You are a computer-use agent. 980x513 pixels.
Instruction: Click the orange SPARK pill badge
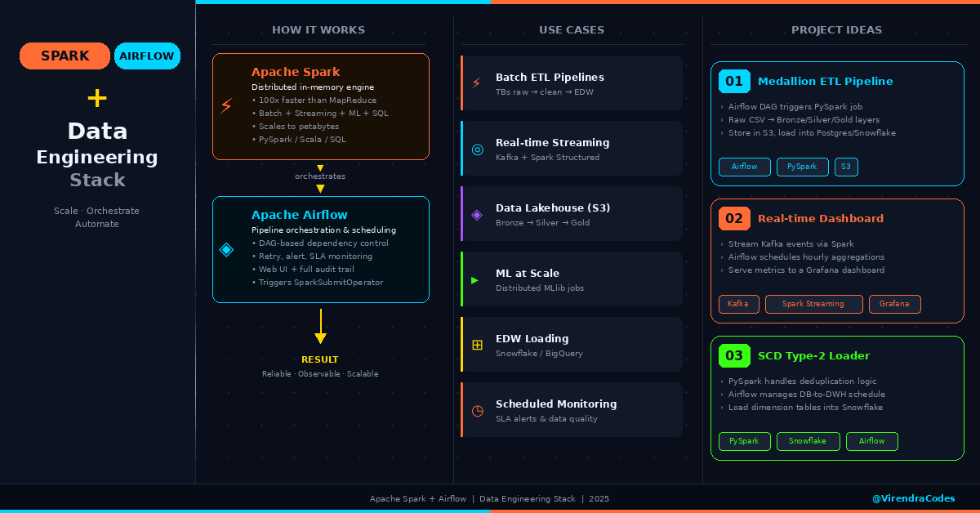point(65,56)
